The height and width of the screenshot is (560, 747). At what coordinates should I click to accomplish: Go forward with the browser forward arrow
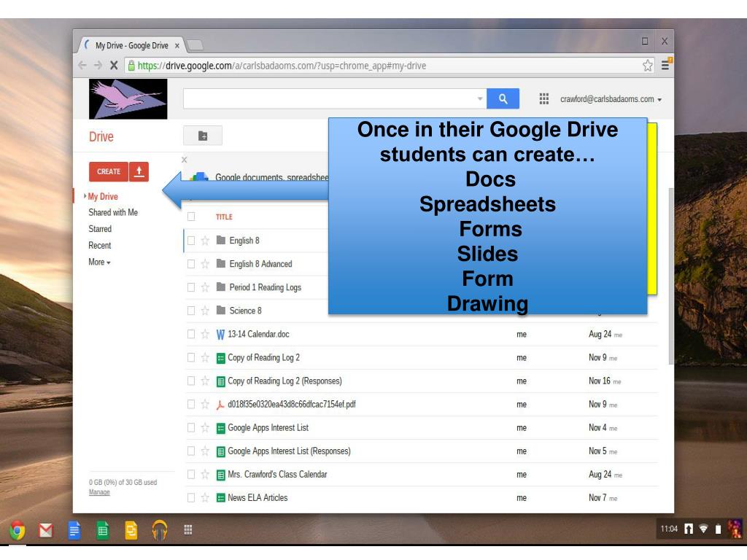[98, 65]
